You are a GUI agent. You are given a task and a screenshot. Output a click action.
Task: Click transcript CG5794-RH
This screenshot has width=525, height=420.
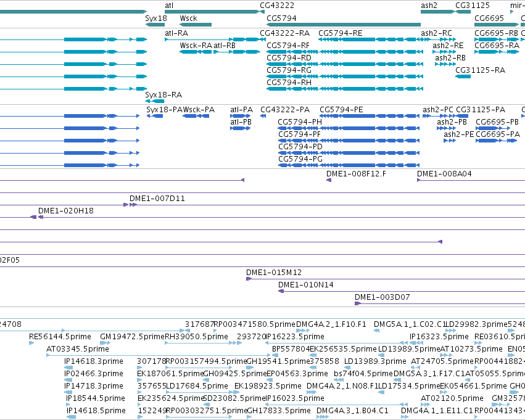[x=289, y=83]
